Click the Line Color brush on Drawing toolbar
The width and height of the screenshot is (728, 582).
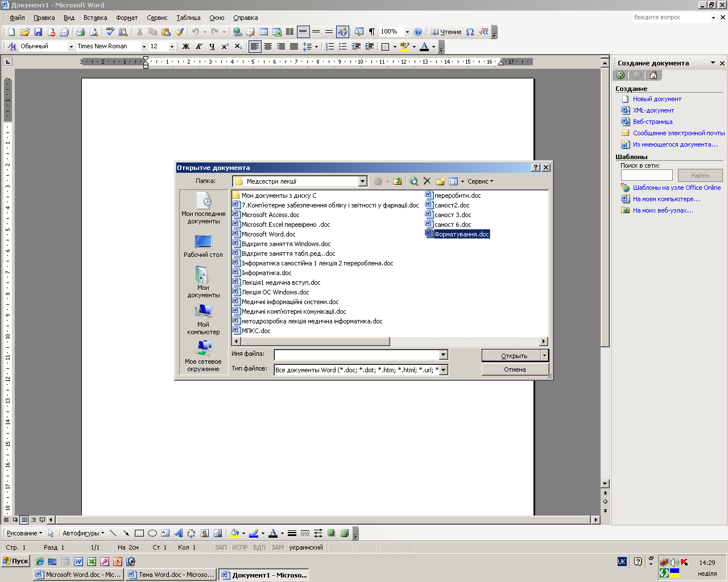(254, 533)
